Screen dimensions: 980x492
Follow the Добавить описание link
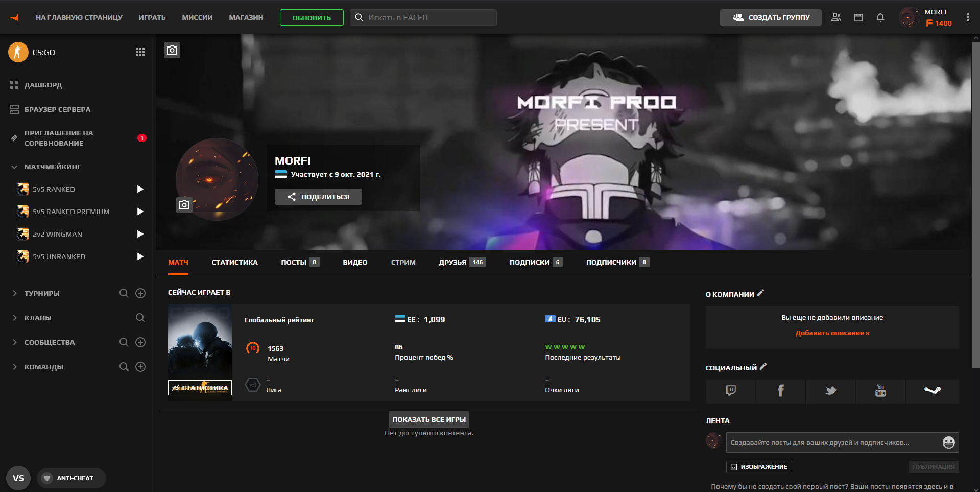coord(832,333)
